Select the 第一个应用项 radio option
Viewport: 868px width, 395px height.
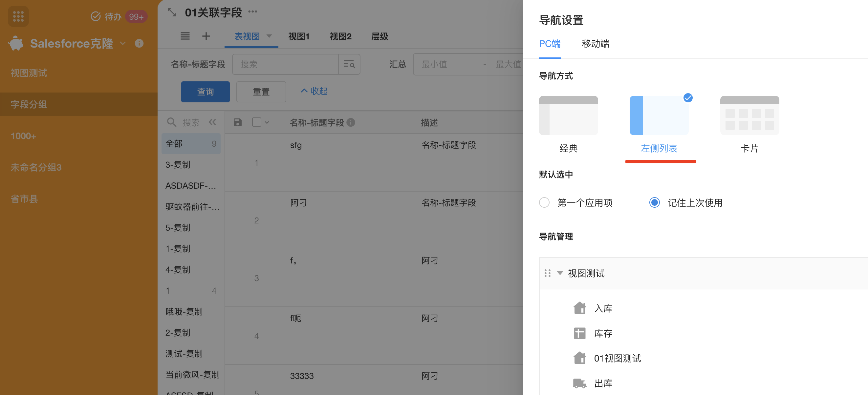click(544, 202)
